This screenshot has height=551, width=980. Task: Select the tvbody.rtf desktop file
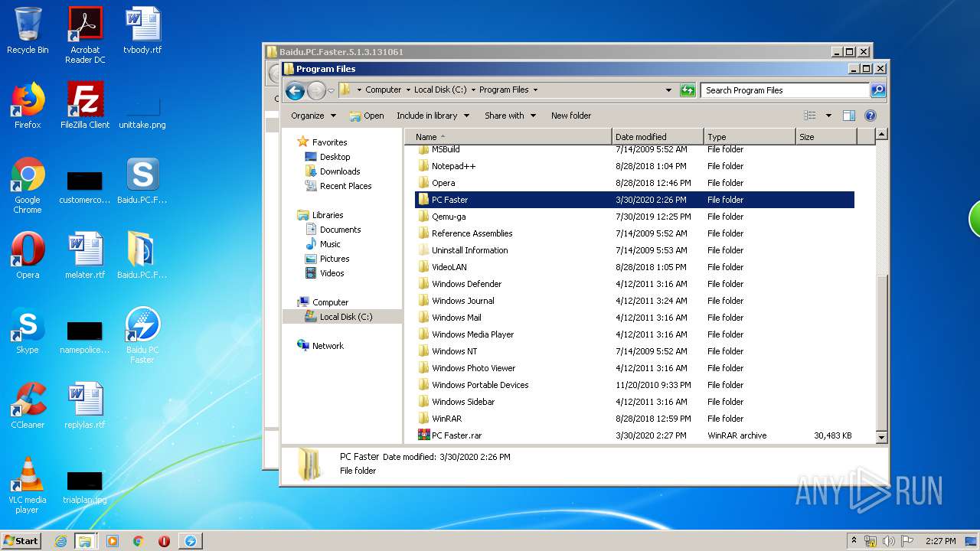coord(142,31)
